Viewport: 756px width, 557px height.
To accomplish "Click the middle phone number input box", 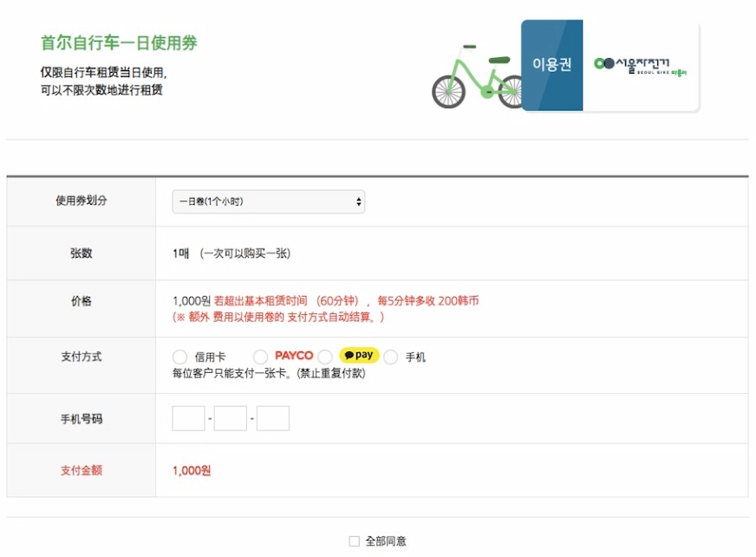I will [231, 418].
